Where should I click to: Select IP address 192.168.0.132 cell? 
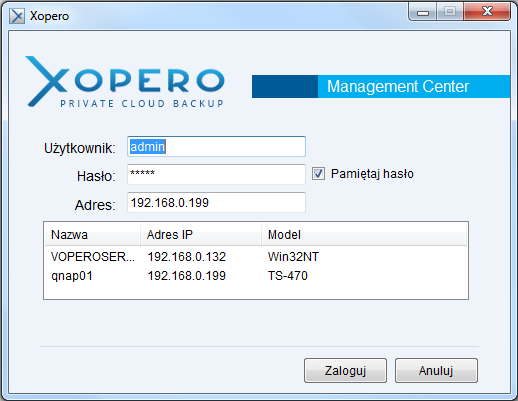pyautogui.click(x=187, y=257)
